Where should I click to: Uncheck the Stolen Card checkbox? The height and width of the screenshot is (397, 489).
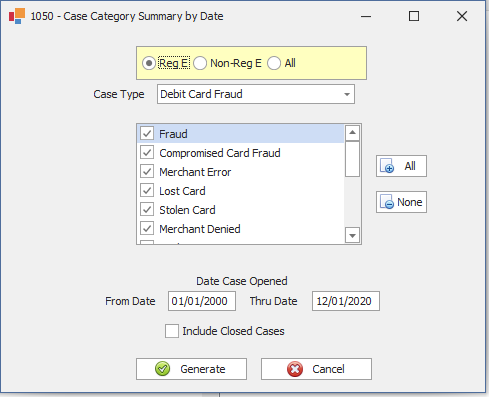coord(147,209)
